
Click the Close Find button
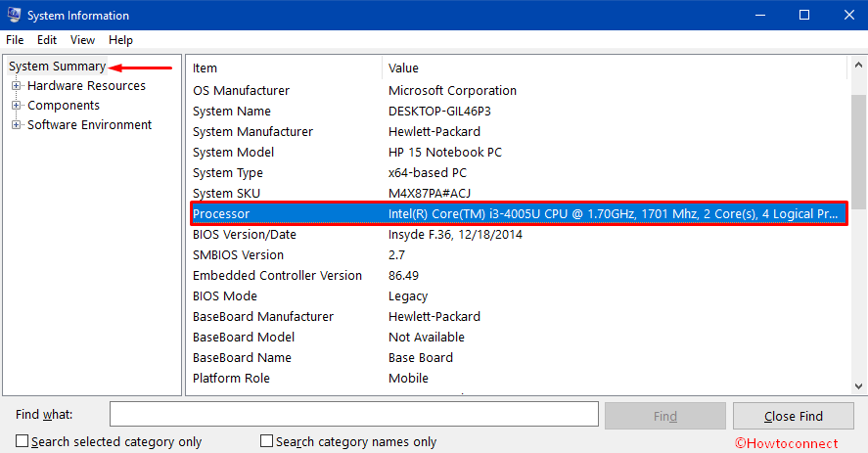pyautogui.click(x=793, y=416)
